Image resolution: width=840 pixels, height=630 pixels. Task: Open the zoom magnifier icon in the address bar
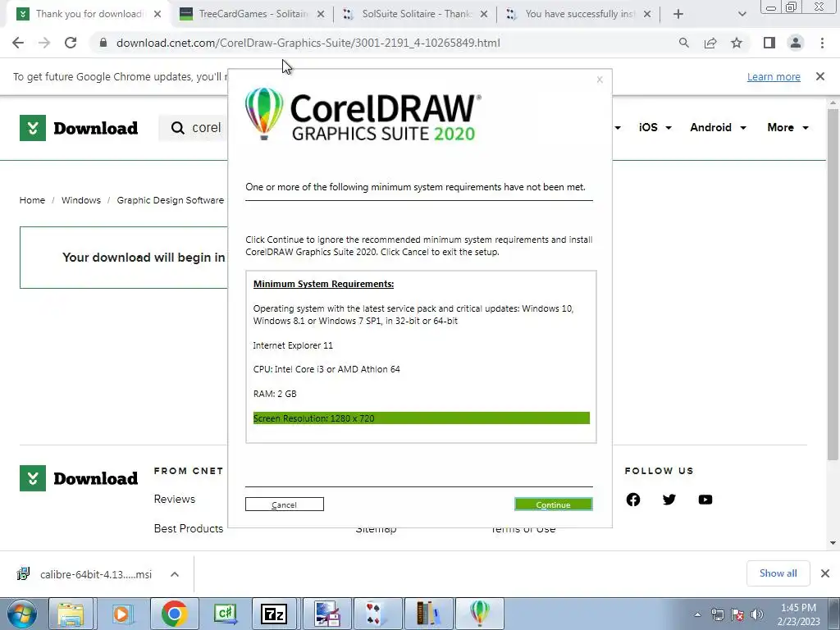pos(683,43)
